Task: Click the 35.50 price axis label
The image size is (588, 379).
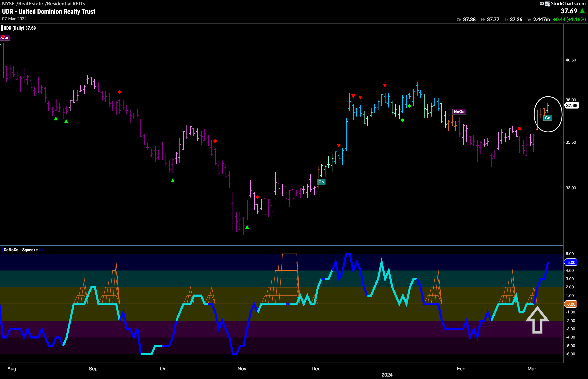Action: point(571,142)
